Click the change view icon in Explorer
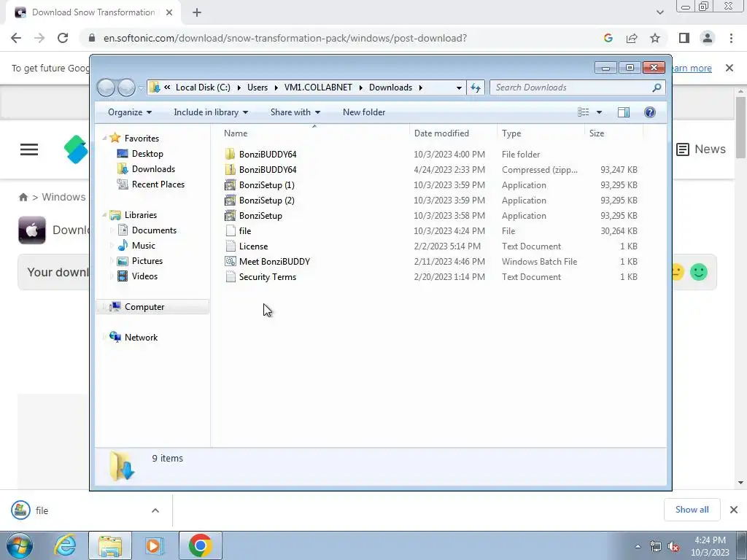 tap(583, 112)
